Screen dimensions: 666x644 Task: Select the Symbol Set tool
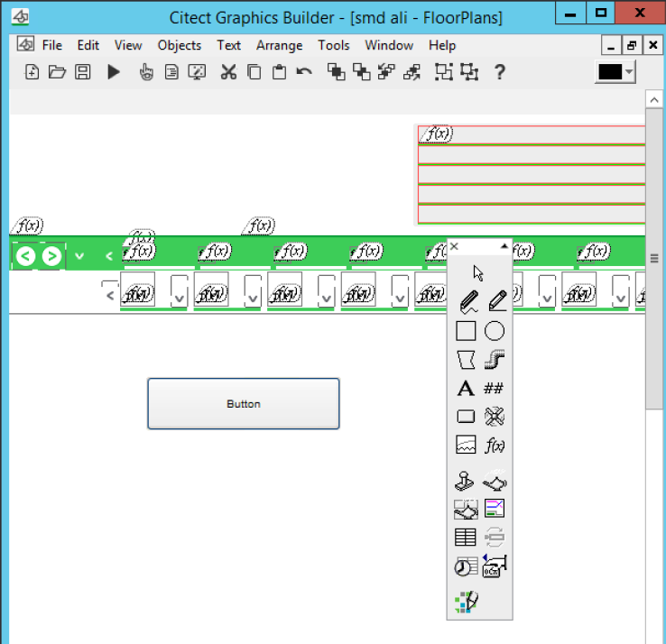[495, 417]
